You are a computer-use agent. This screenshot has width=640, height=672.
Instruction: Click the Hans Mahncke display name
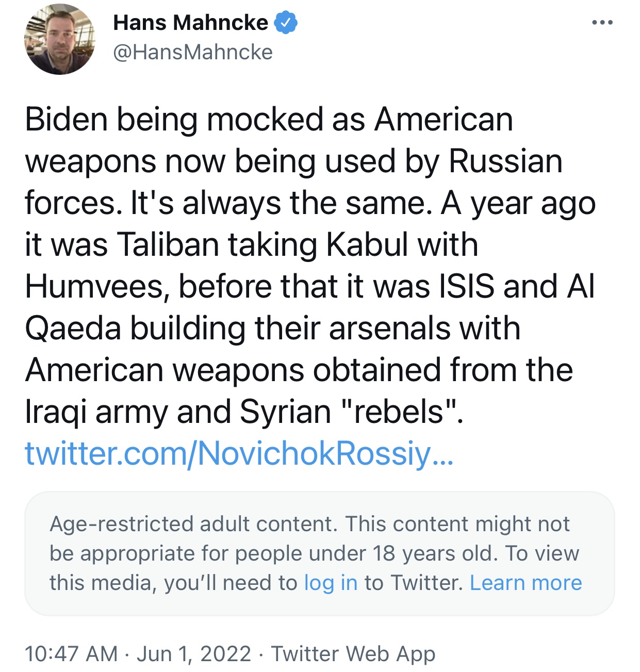[191, 23]
